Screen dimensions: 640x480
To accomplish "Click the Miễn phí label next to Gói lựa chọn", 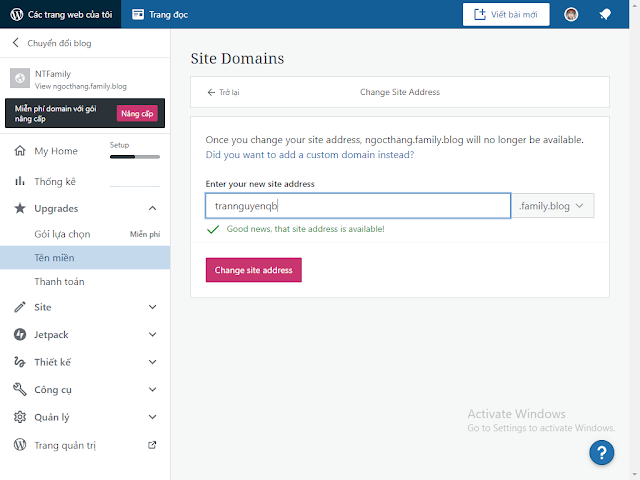I will (145, 234).
